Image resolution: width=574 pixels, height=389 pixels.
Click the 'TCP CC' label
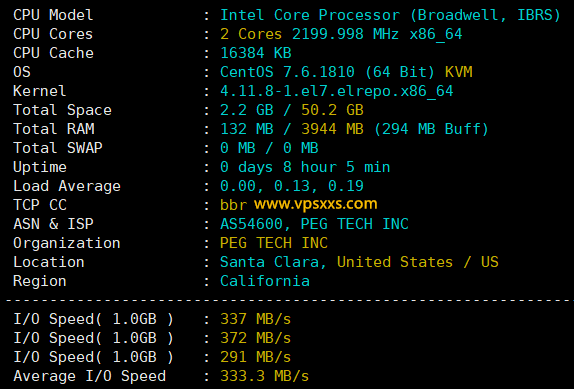40,205
